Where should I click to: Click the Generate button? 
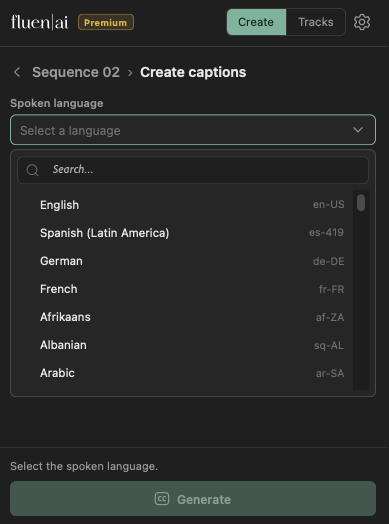[x=193, y=499]
